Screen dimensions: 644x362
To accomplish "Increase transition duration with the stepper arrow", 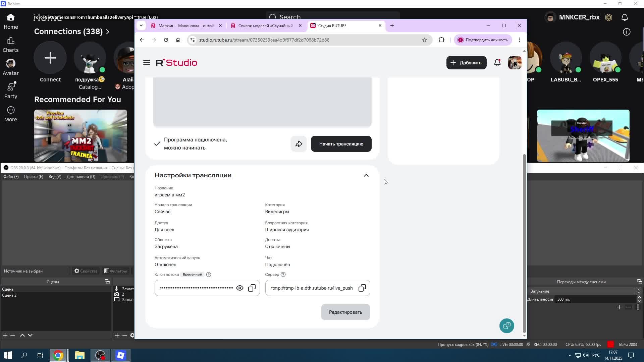I will click(x=639, y=297).
